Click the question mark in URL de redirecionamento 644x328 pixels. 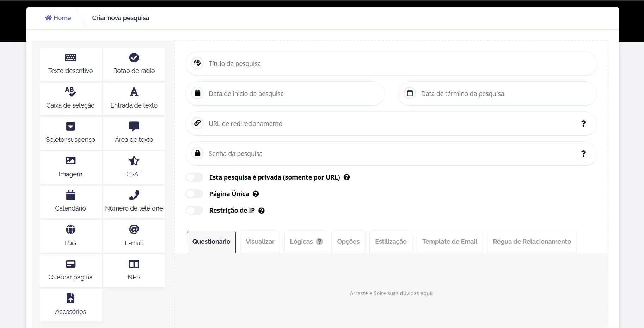[x=583, y=123]
